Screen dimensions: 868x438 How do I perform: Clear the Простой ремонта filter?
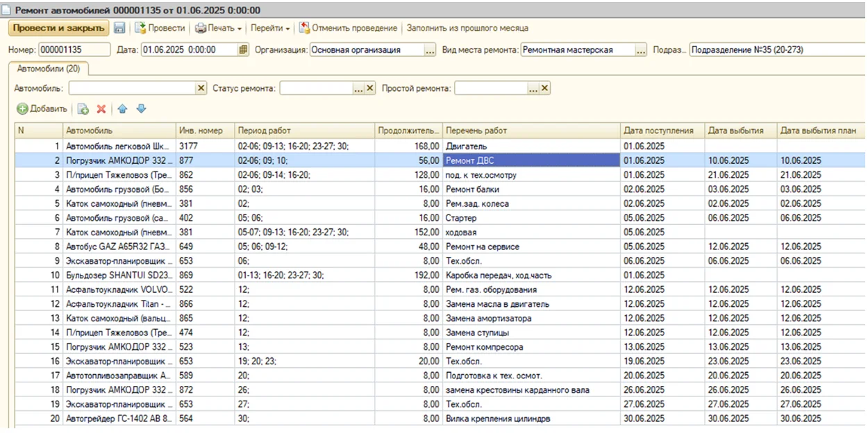pyautogui.click(x=544, y=88)
